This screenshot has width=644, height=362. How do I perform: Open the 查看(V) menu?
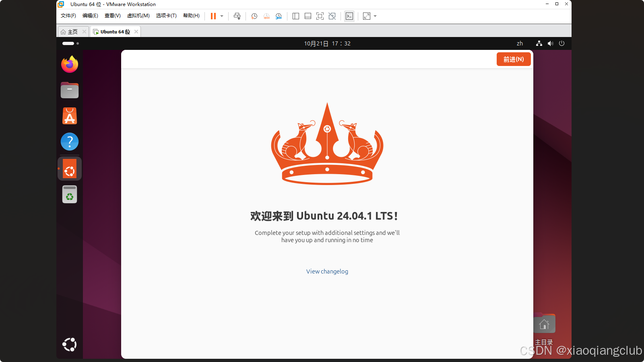(x=113, y=16)
